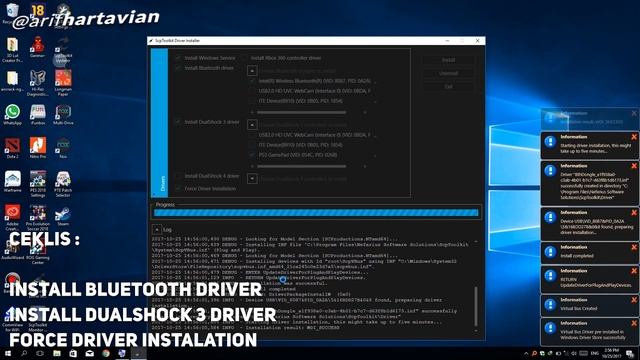Open taskbar search magnifier
This screenshot has width=640, height=360.
pos(24,353)
